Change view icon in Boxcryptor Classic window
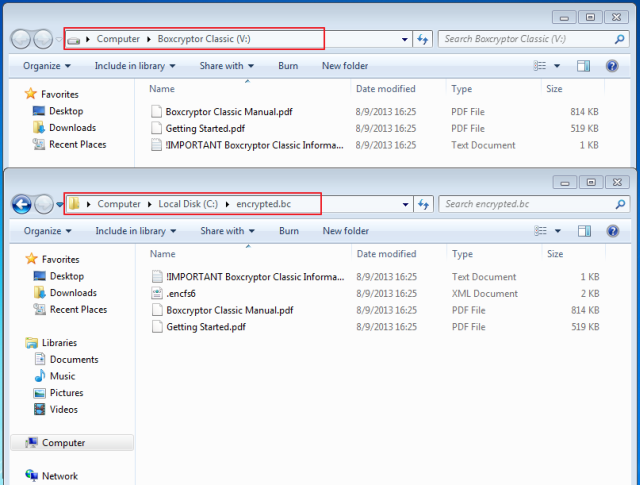The image size is (640, 485). [540, 66]
